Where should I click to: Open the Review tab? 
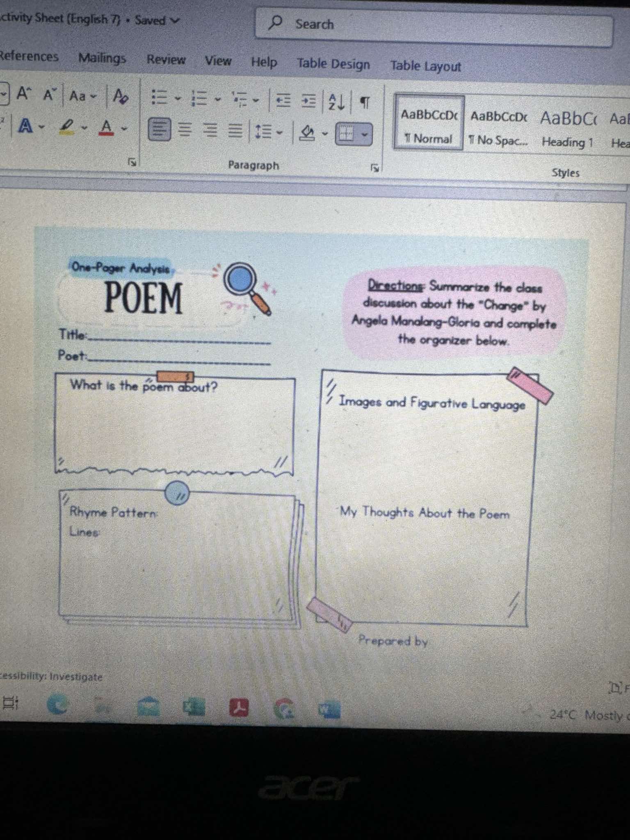[x=166, y=60]
